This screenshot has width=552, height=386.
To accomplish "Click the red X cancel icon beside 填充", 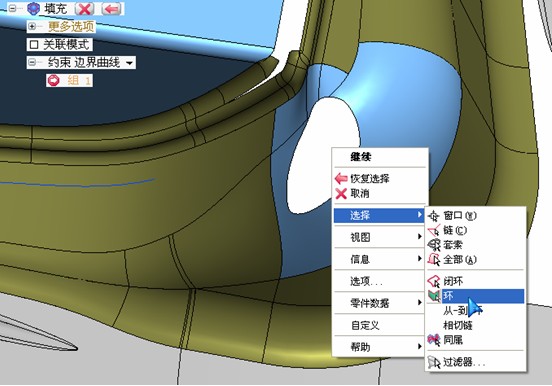I will [84, 8].
